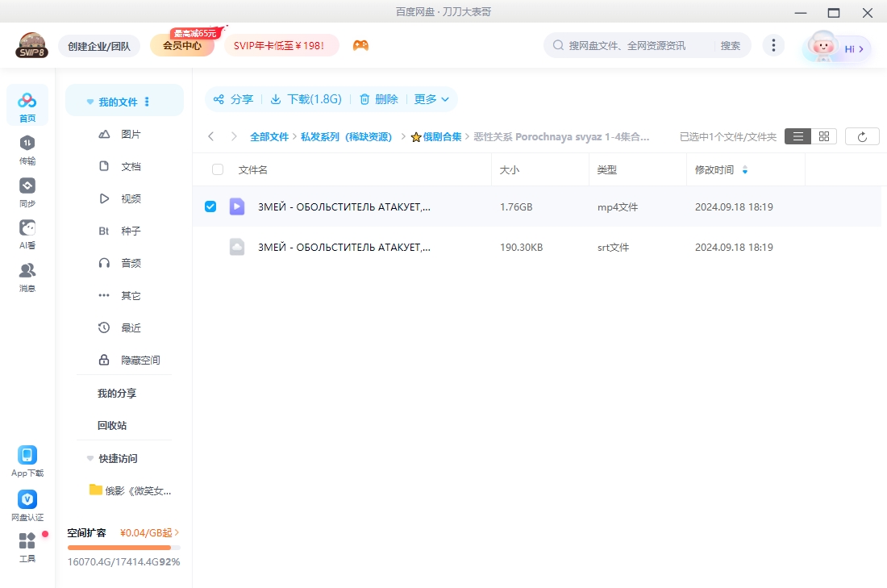887x588 pixels.
Task: Collapse the 快捷访问 section
Action: click(x=90, y=458)
